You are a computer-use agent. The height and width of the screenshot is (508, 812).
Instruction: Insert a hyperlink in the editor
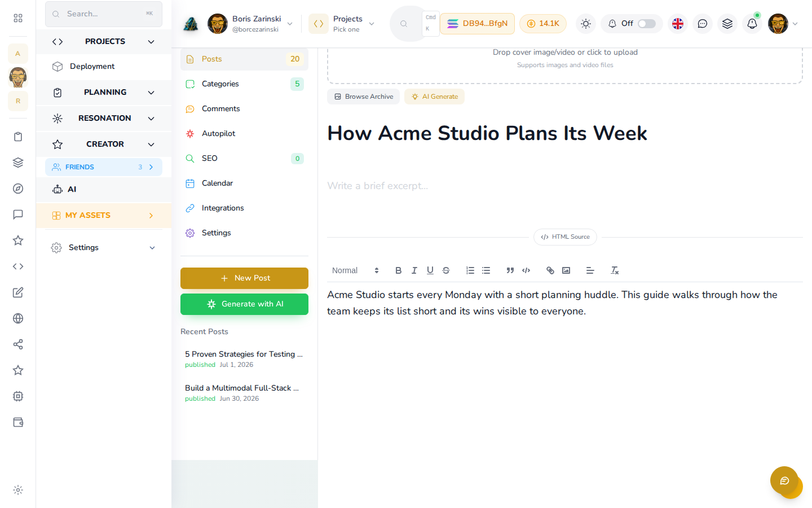tap(550, 270)
